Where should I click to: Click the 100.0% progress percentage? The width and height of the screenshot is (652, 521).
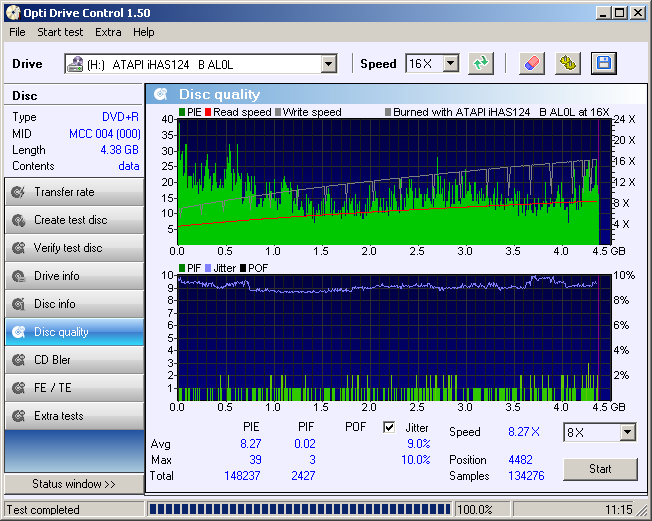pyautogui.click(x=474, y=510)
